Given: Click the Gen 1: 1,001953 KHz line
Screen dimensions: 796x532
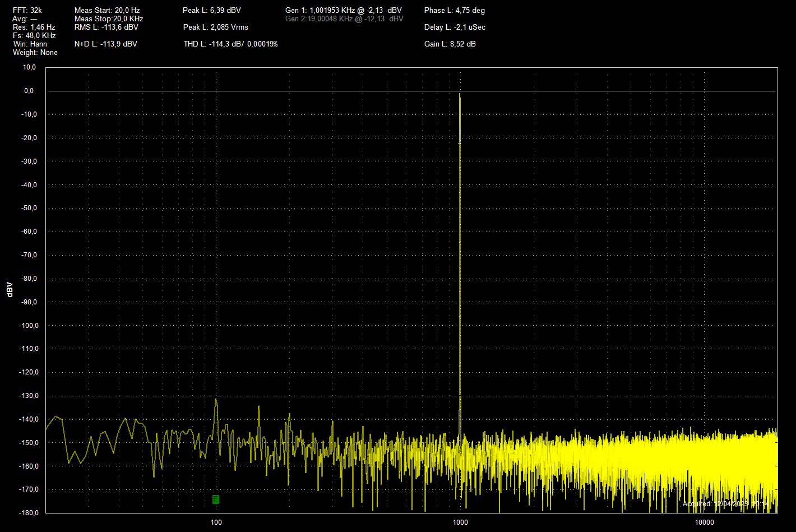Looking at the screenshot, I should coord(344,10).
